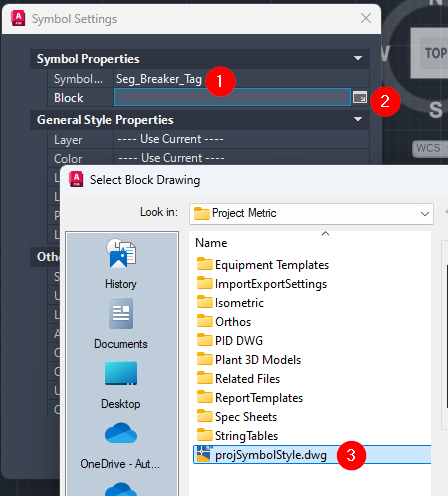Click the Symbol Settings AutoCAD app icon
The width and height of the screenshot is (448, 496).
18,18
